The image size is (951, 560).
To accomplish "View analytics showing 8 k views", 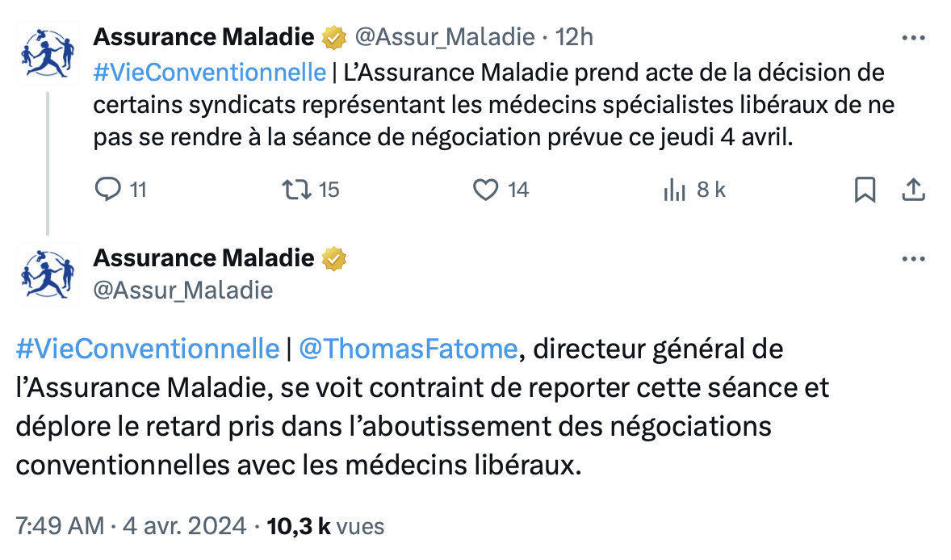I will tap(674, 190).
